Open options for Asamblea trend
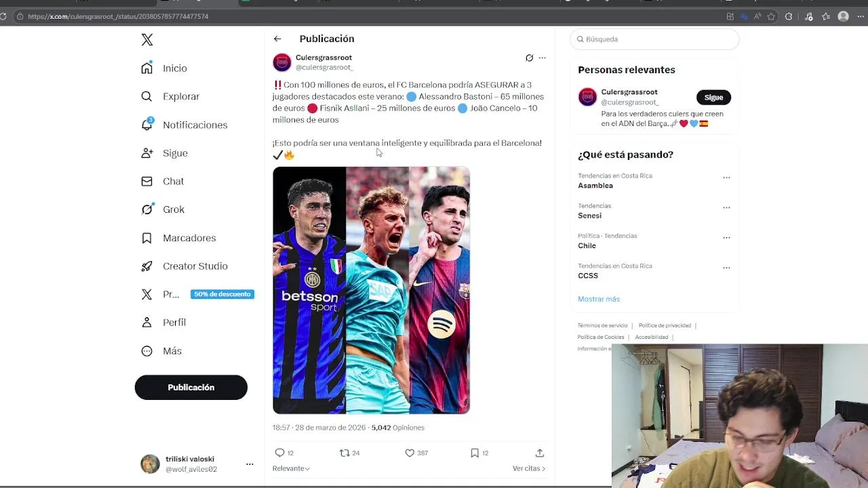This screenshot has width=868, height=488. pos(726,178)
